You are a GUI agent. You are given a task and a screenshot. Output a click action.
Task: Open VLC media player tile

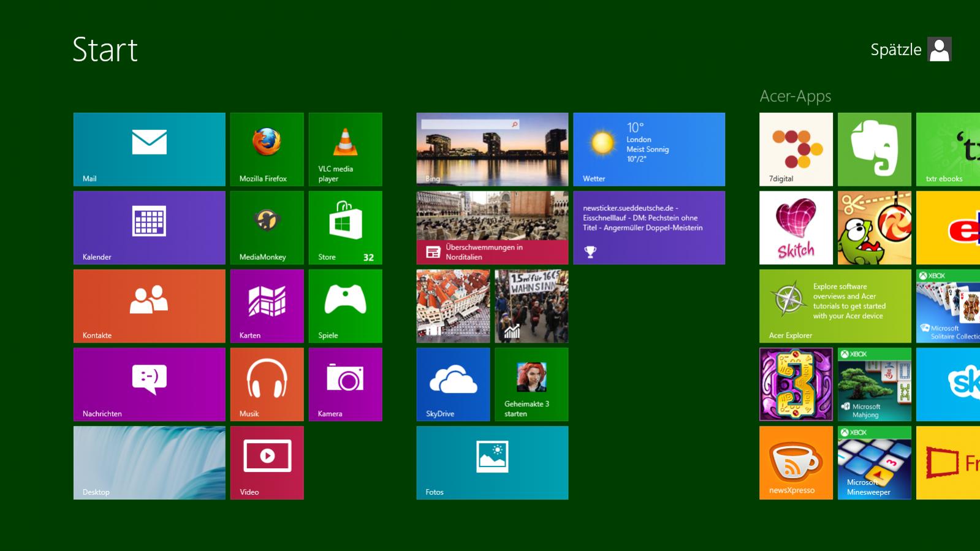point(345,149)
